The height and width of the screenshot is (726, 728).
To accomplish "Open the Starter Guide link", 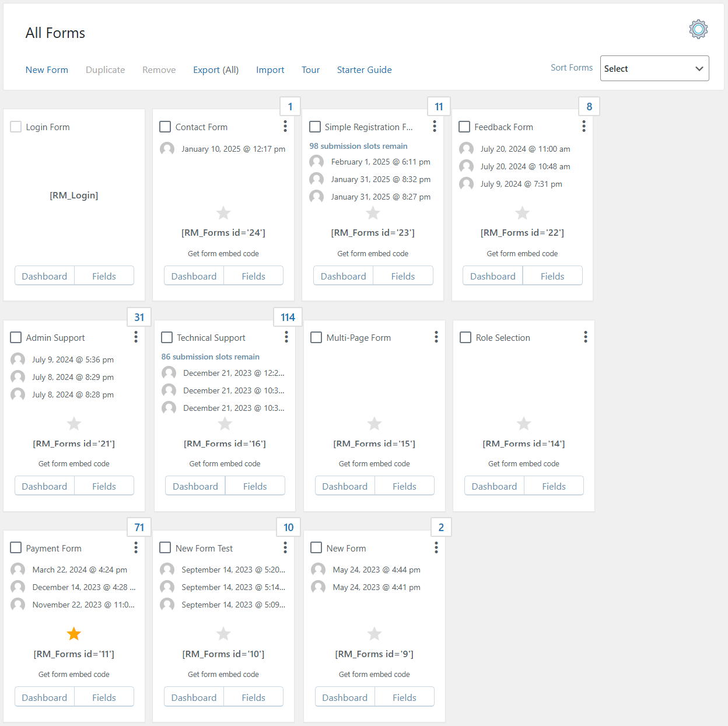I will pyautogui.click(x=364, y=70).
